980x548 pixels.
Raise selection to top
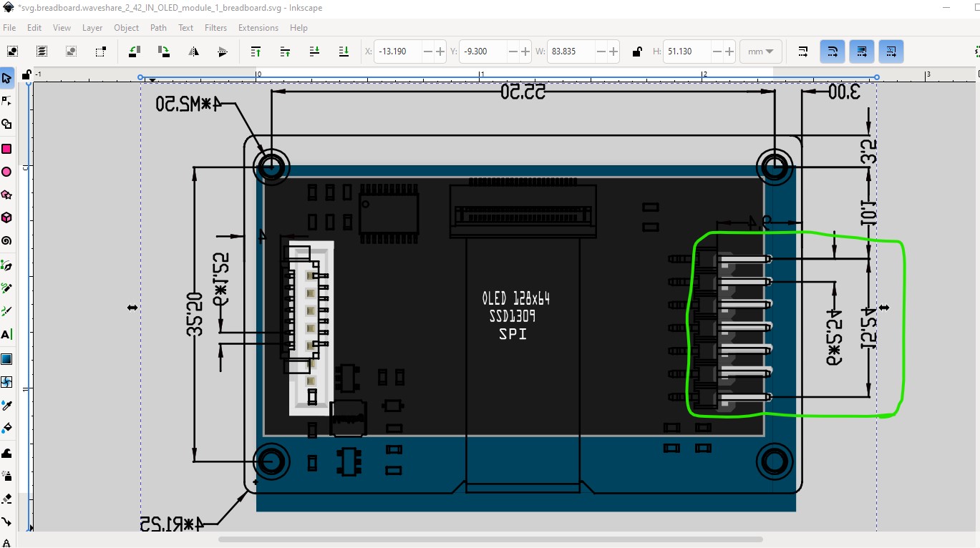pos(256,52)
